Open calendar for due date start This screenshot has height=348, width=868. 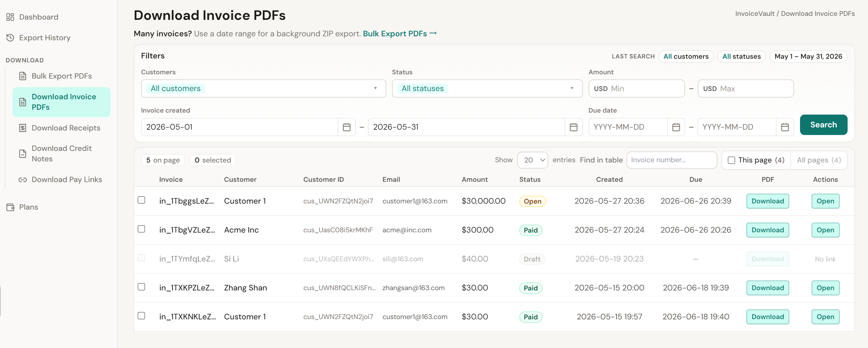pyautogui.click(x=676, y=127)
